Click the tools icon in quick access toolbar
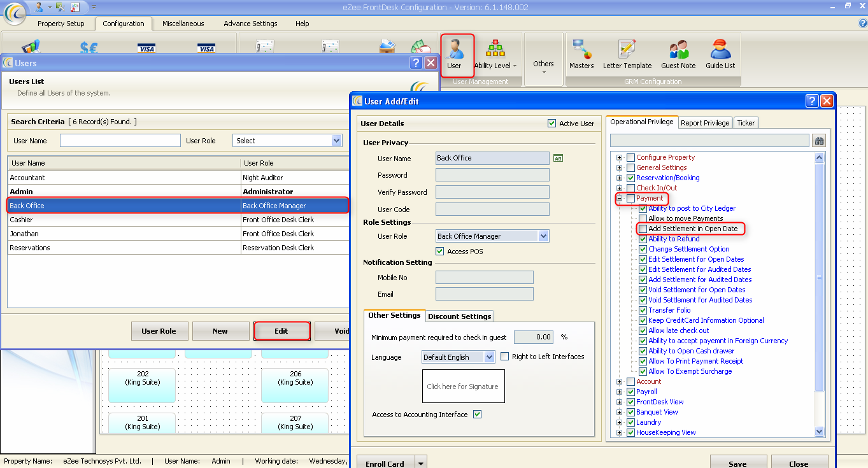The height and width of the screenshot is (468, 868). point(60,6)
